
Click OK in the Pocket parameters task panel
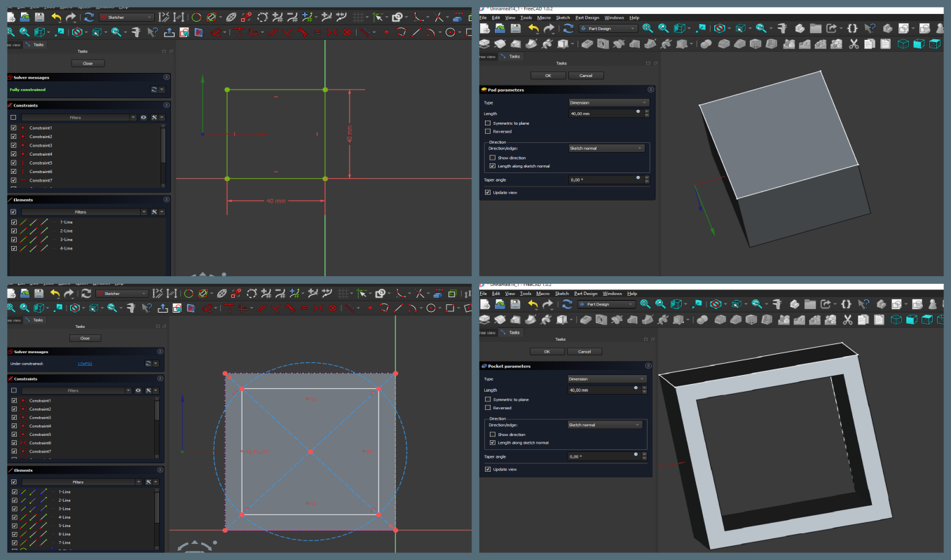pyautogui.click(x=547, y=352)
